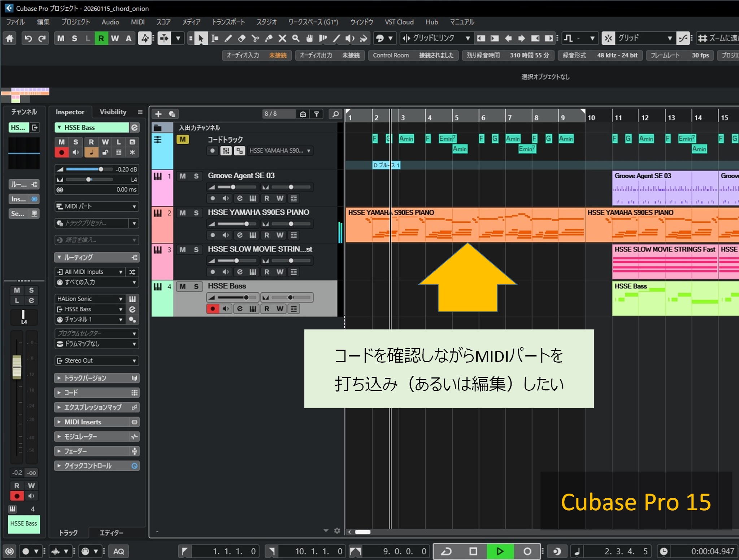Select the Glue tool
The image size is (739, 560).
pos(269,38)
